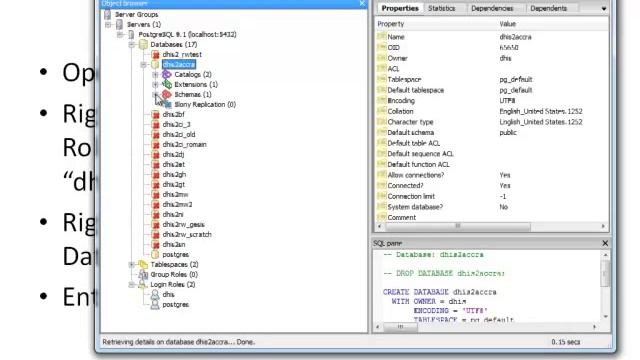Expand the Tablespaces (2) node
This screenshot has width=640, height=360.
[132, 264]
